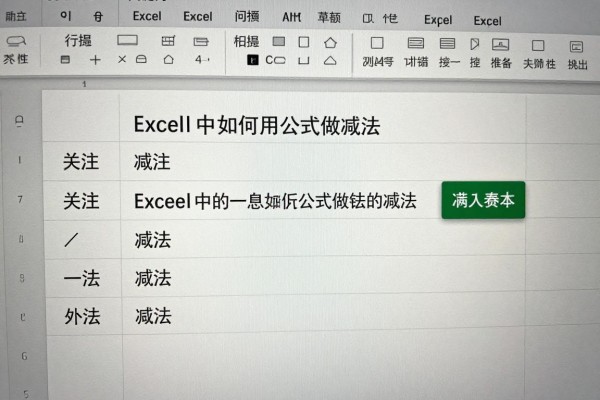Open the Excel tab beside the 问摄 tab

[197, 16]
